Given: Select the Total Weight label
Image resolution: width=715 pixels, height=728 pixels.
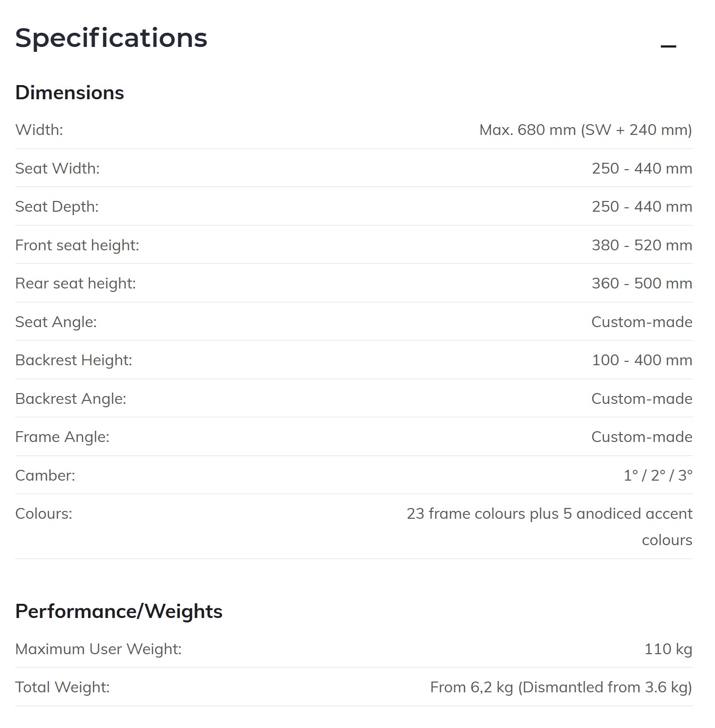Looking at the screenshot, I should [x=62, y=687].
